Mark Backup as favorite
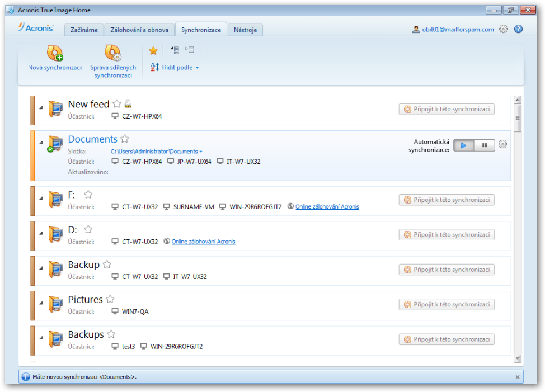 107,265
